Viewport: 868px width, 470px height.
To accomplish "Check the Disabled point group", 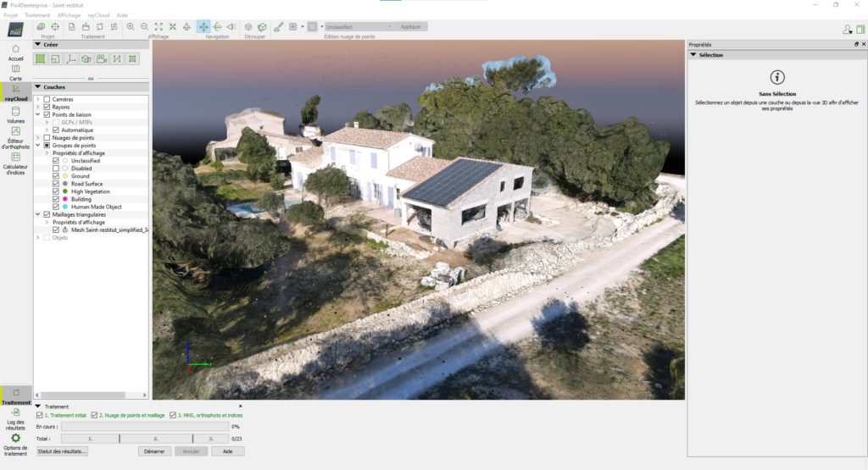I will tap(56, 169).
